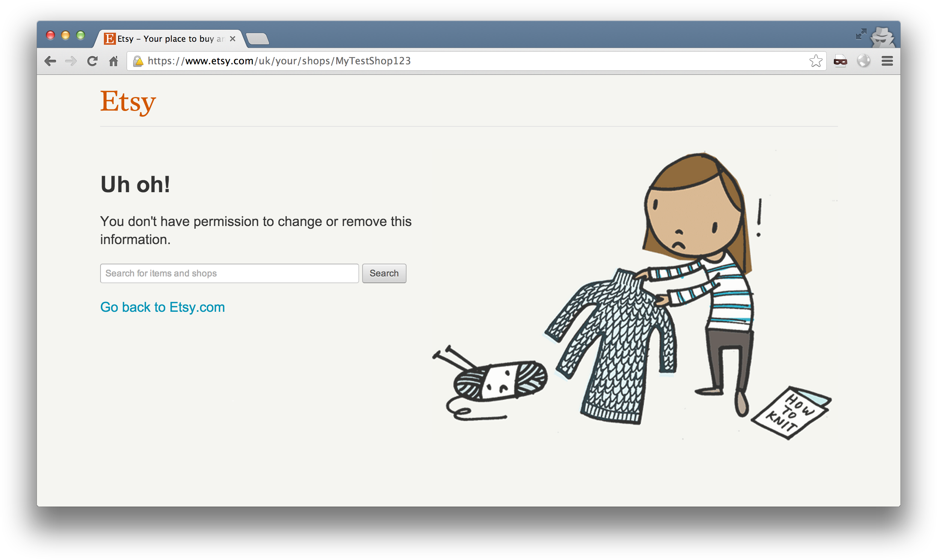Click the mask extension icon
Screen dimensions: 937x560
click(x=840, y=61)
